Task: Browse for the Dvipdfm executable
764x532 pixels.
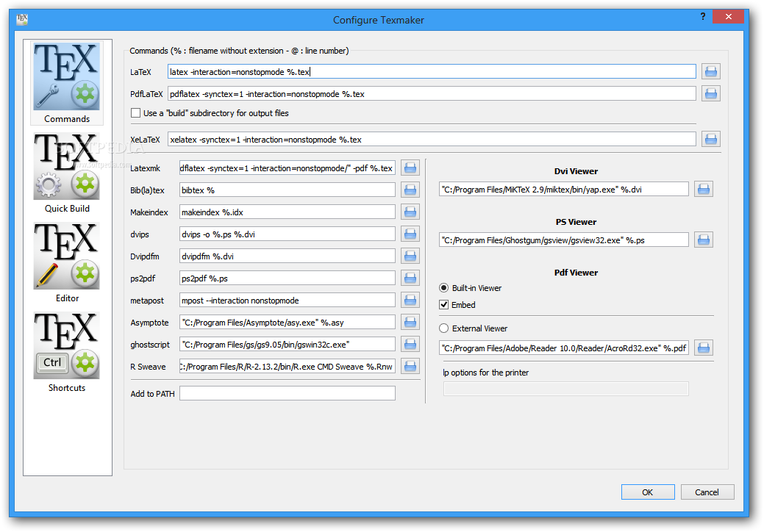Action: click(x=410, y=256)
